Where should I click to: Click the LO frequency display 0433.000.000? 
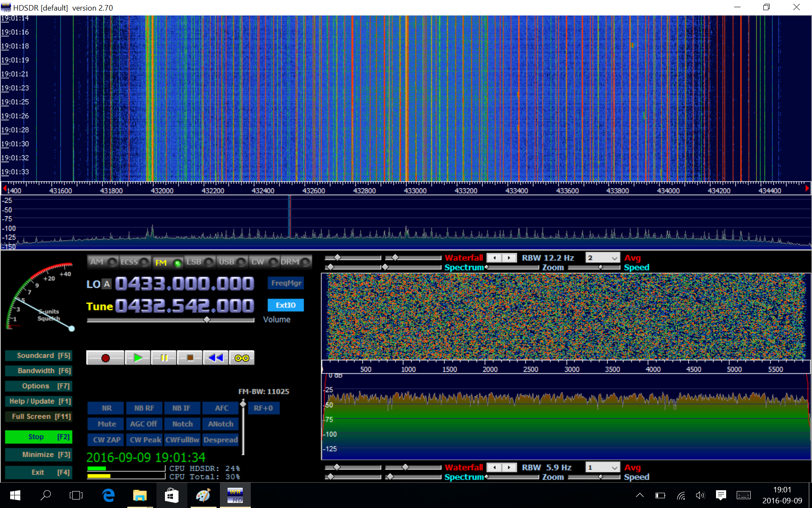pyautogui.click(x=184, y=284)
